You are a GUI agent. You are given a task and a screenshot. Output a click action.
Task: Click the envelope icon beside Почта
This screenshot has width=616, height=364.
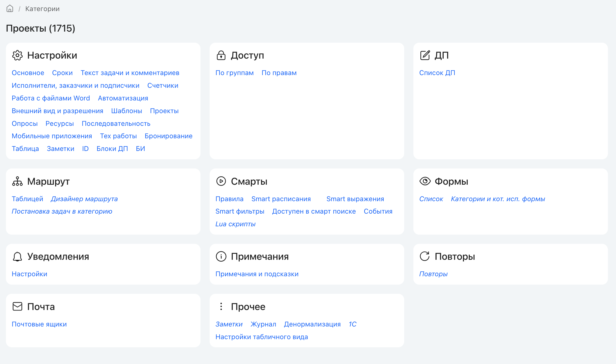tap(18, 306)
